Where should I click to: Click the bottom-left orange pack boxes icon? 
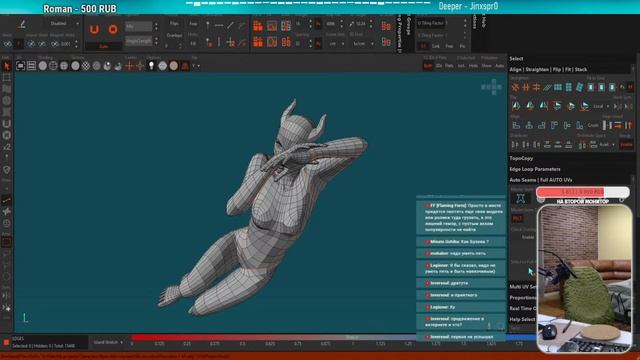point(258,42)
